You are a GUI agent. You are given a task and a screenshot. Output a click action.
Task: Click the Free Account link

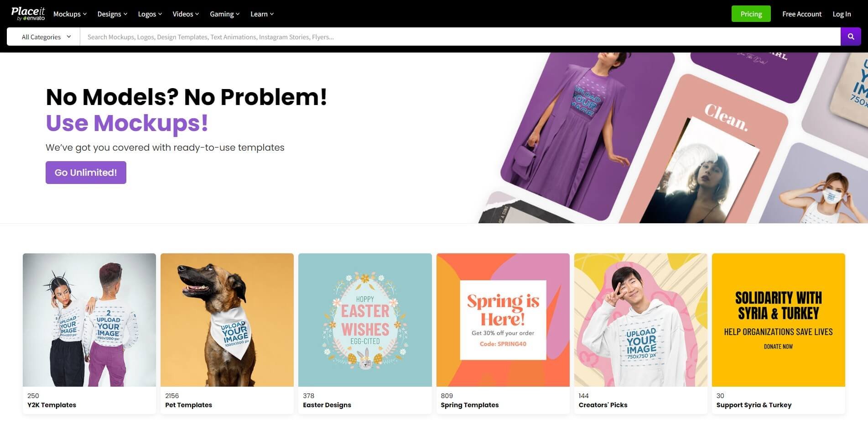coord(801,14)
